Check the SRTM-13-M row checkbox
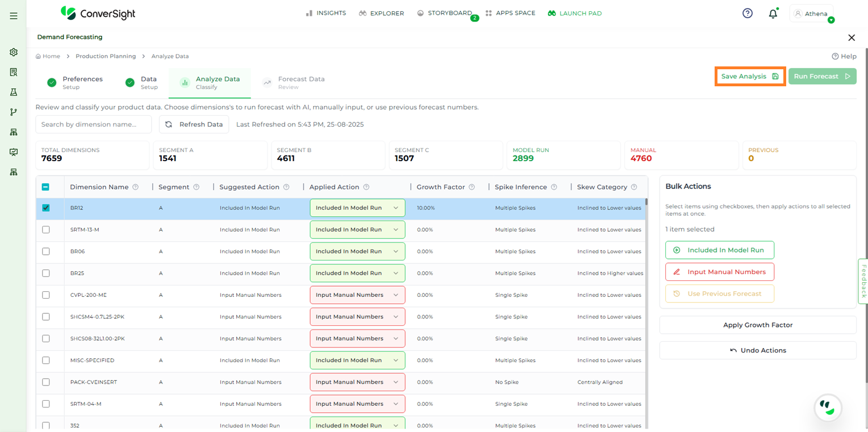The height and width of the screenshot is (432, 868). click(46, 229)
